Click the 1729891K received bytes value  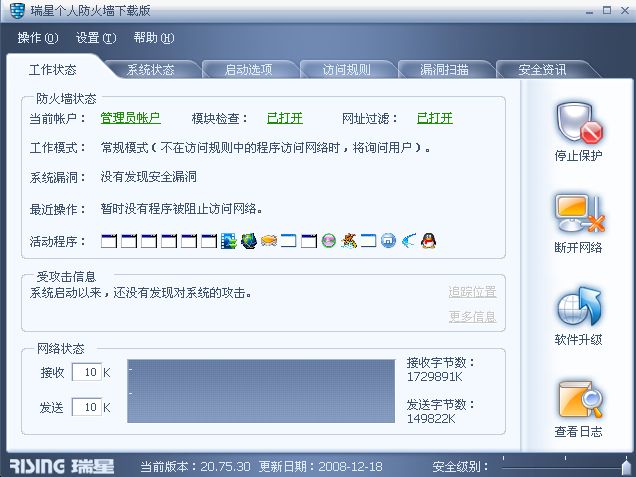pos(434,377)
